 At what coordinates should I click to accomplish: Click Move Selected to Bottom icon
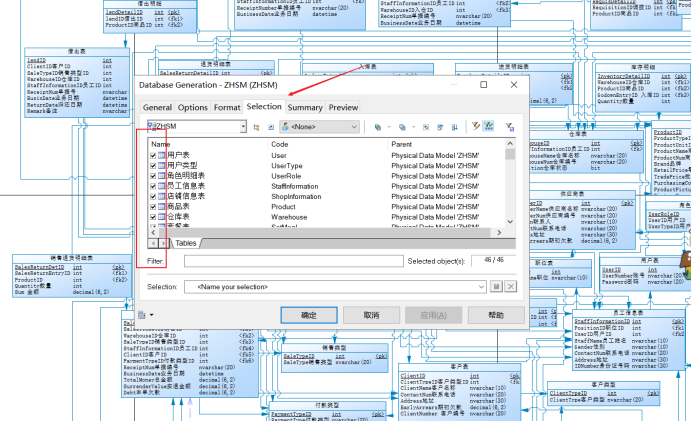(x=455, y=127)
